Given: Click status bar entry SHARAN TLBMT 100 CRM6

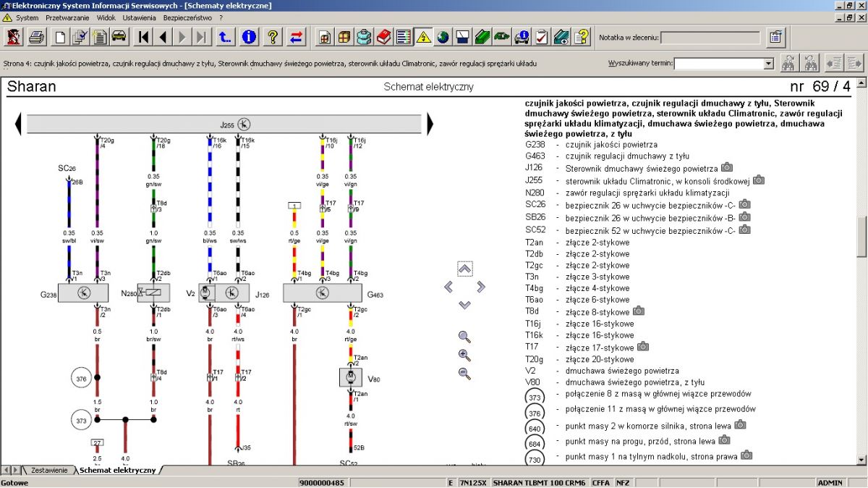Looking at the screenshot, I should [x=540, y=483].
